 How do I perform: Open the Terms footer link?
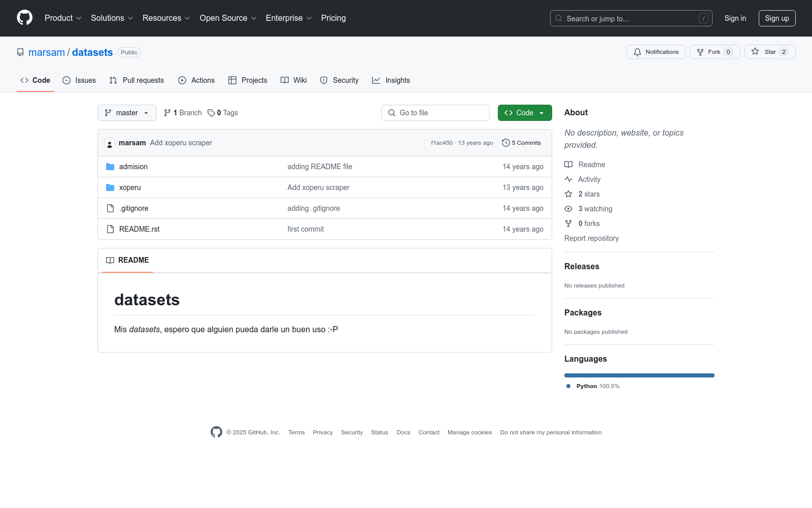click(x=296, y=432)
